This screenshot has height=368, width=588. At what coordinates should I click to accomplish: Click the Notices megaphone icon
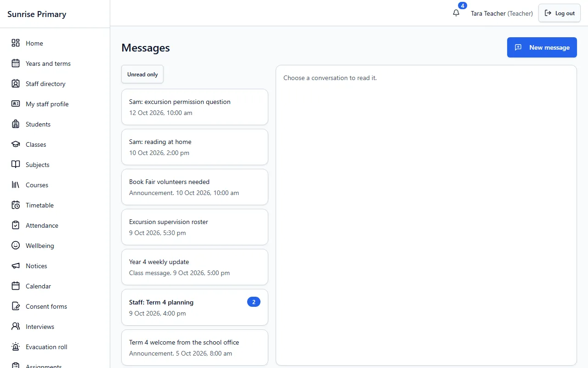click(x=16, y=266)
